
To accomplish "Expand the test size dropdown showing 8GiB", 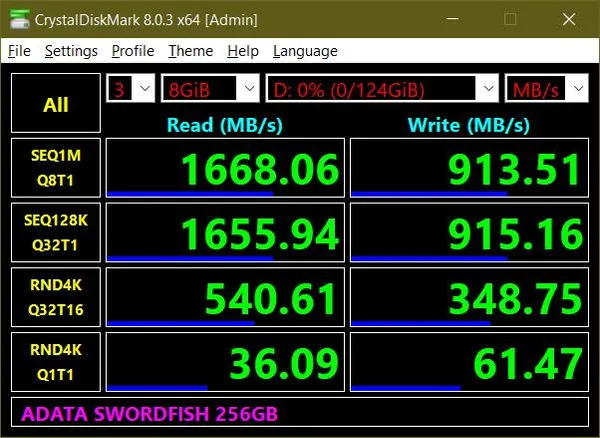I will click(x=210, y=88).
